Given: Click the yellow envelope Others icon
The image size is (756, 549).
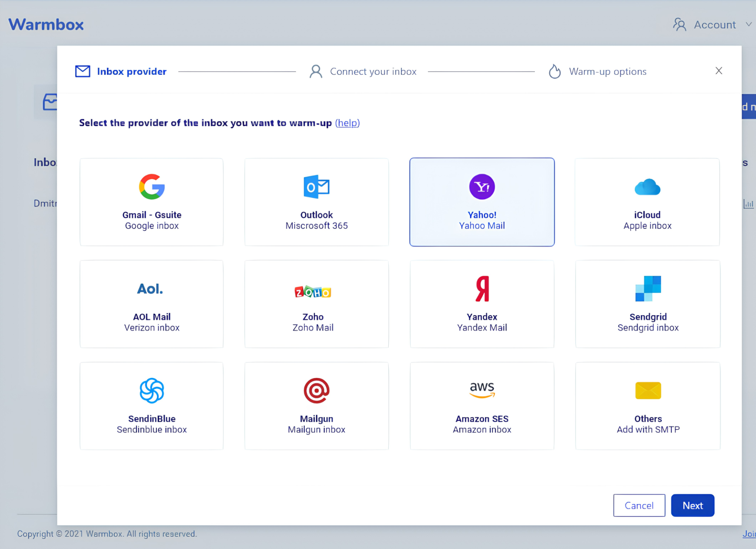Looking at the screenshot, I should pos(648,390).
